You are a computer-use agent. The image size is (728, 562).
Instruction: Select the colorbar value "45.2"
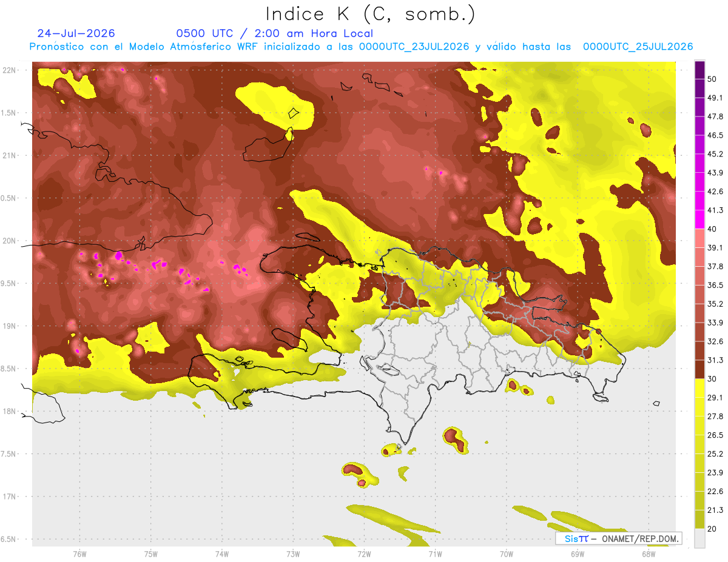pos(715,154)
